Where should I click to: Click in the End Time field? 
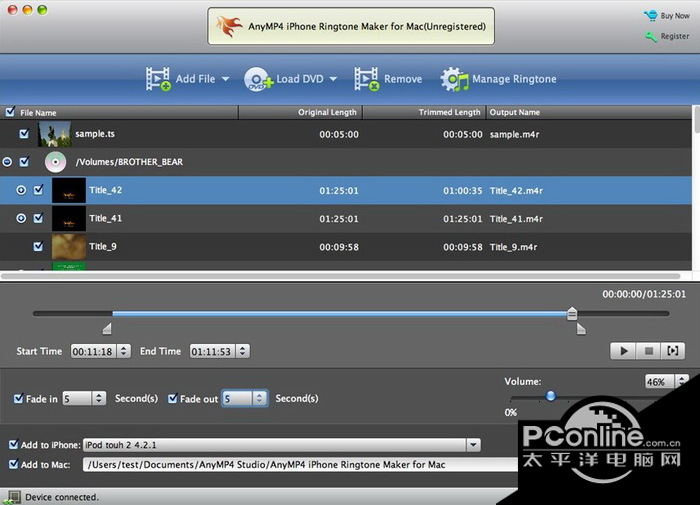[x=212, y=351]
